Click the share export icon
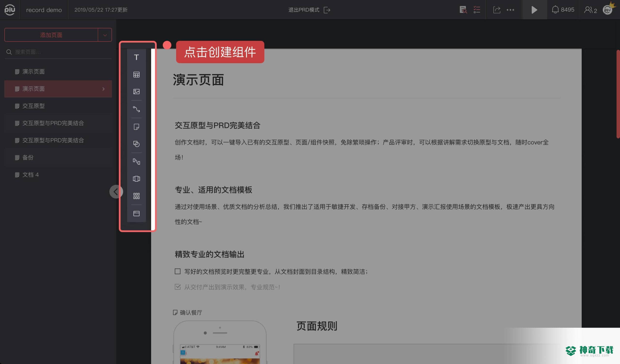The width and height of the screenshot is (620, 364). [497, 10]
